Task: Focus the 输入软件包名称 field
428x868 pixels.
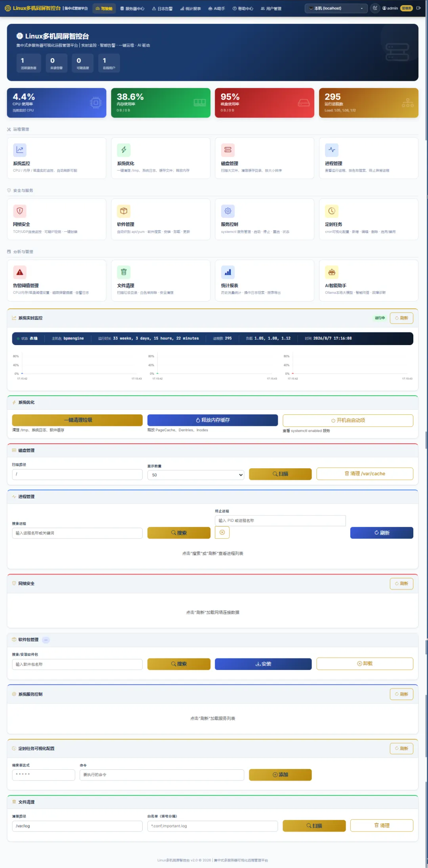Action: [x=77, y=664]
